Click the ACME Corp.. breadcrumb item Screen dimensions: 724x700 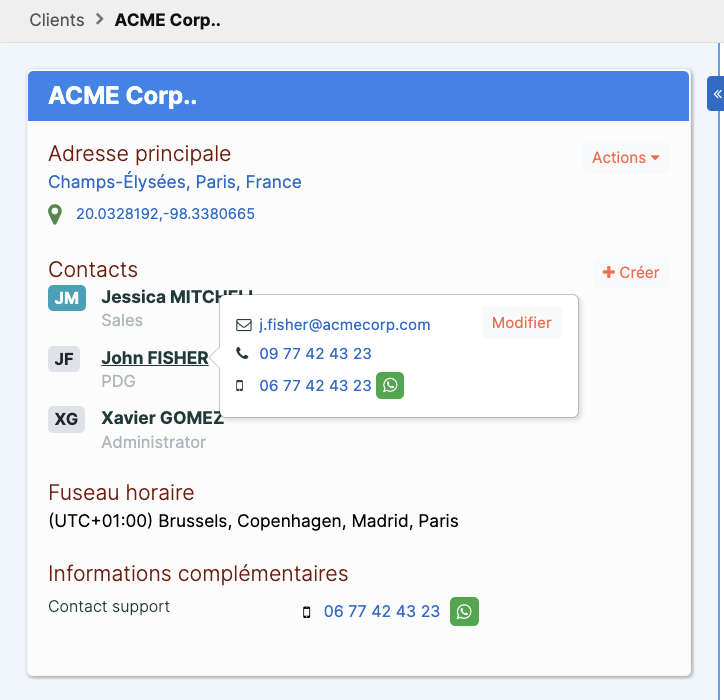tap(168, 20)
